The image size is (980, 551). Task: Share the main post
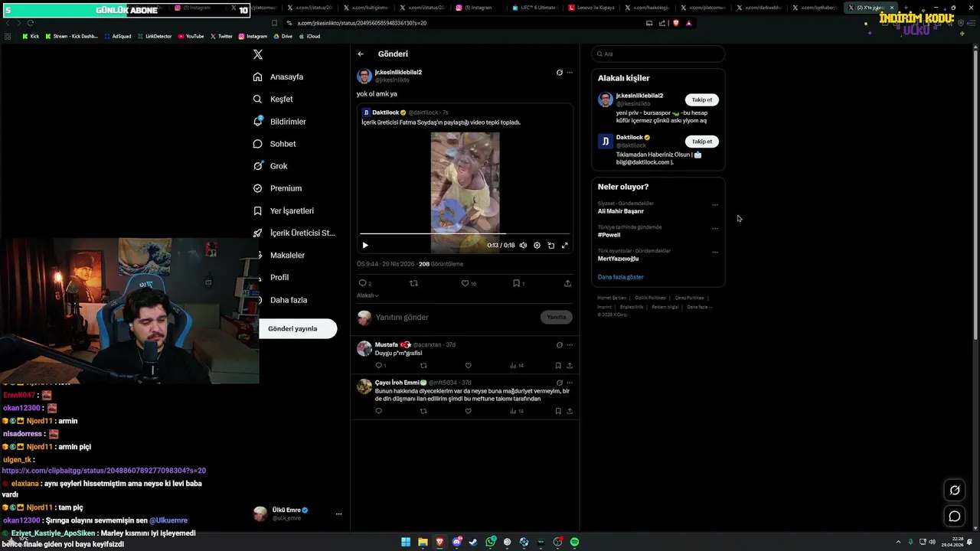tap(567, 283)
